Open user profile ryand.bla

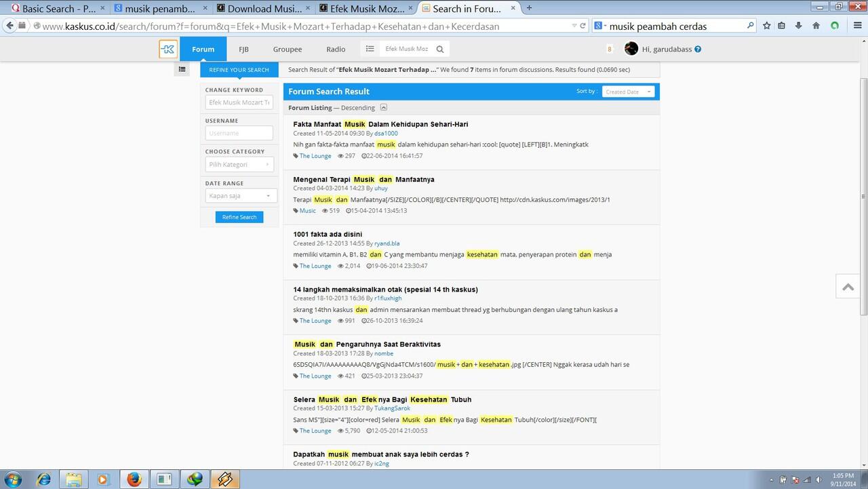tap(387, 243)
